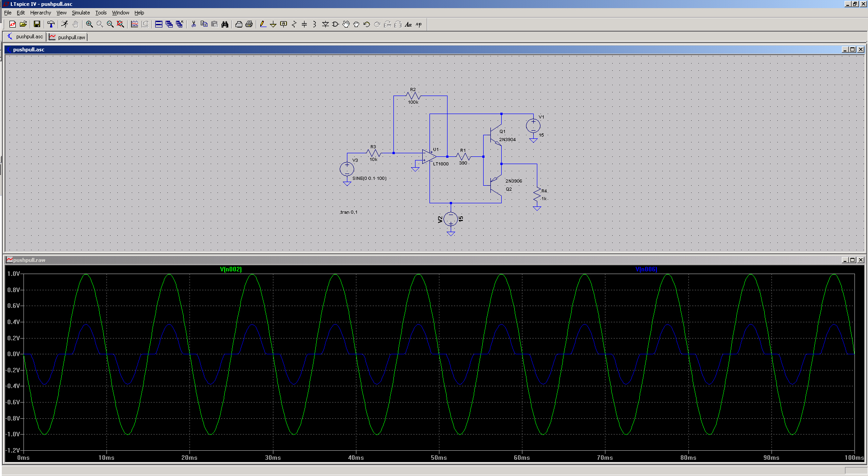Click the 50ms time axis label
The width and height of the screenshot is (868, 476).
[439, 458]
